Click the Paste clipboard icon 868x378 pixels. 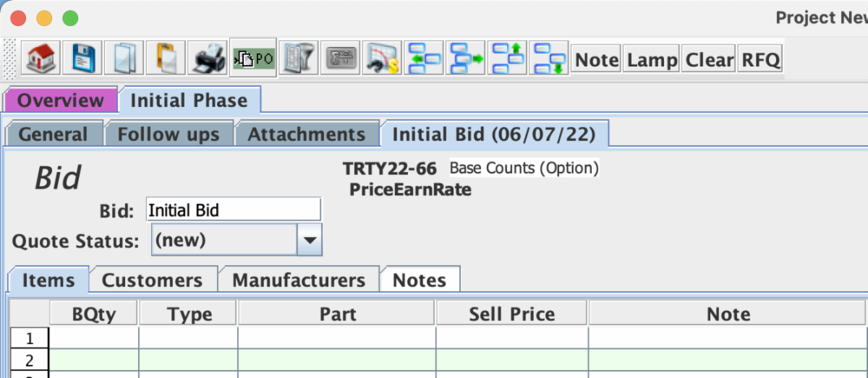(x=166, y=59)
